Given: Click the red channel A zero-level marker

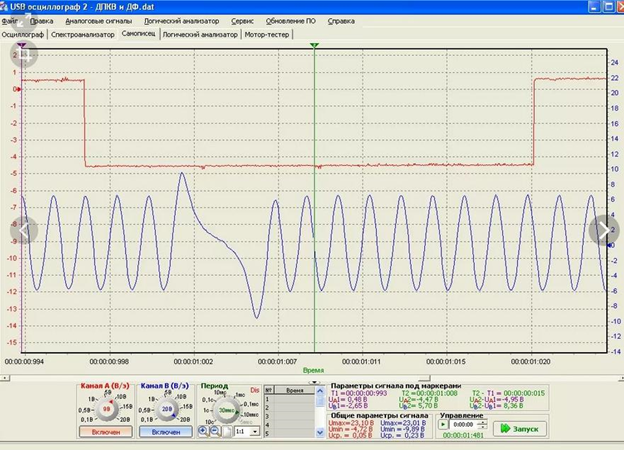Looking at the screenshot, I should pyautogui.click(x=19, y=89).
